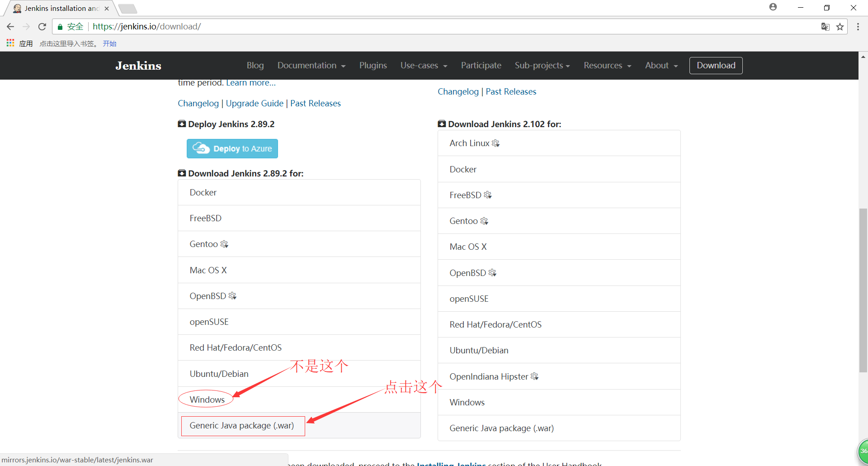Select Docker under Jenkins 2.89.2
868x466 pixels.
299,192
